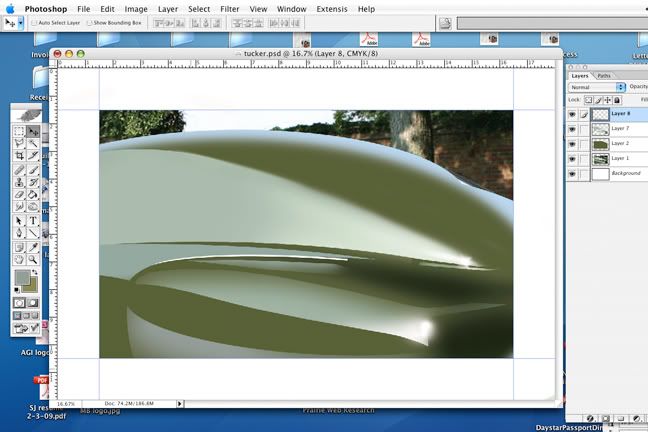This screenshot has width=648, height=432.
Task: Select the Slice tool
Action: (33, 155)
